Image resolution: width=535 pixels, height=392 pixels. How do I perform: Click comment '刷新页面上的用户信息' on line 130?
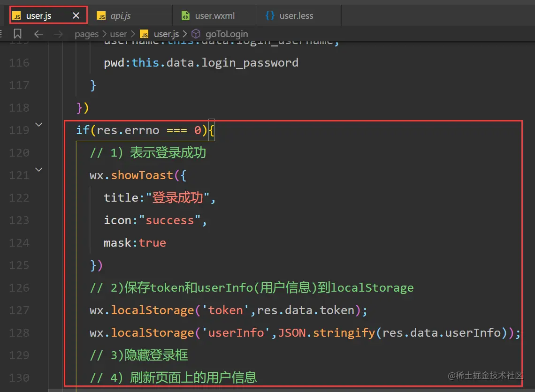pyautogui.click(x=193, y=377)
